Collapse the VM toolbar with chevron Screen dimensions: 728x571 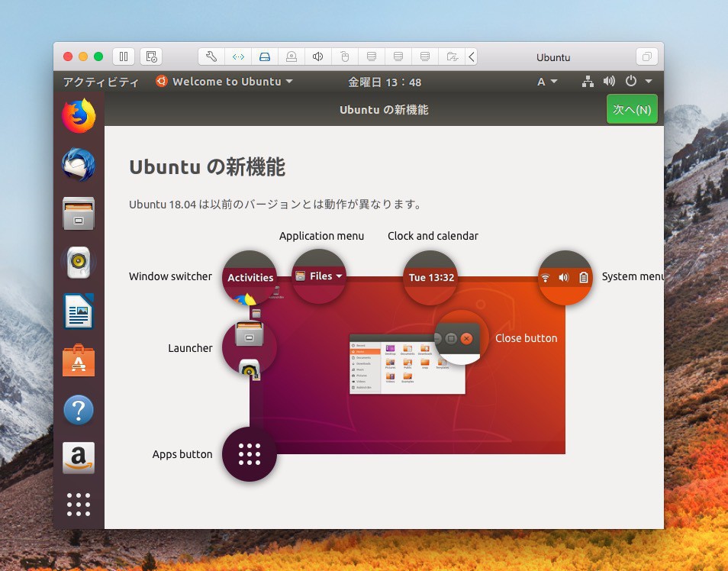coord(472,56)
